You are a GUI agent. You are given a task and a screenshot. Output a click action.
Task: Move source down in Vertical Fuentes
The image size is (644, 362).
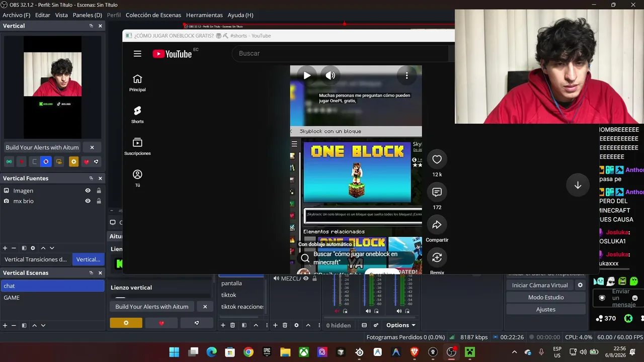click(x=52, y=248)
